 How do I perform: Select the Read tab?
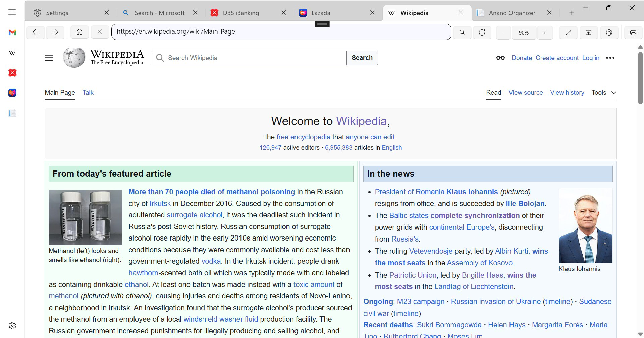[x=493, y=93]
